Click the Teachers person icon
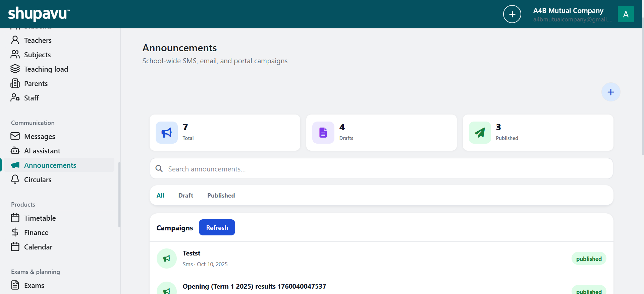This screenshot has height=294, width=644. coord(15,40)
